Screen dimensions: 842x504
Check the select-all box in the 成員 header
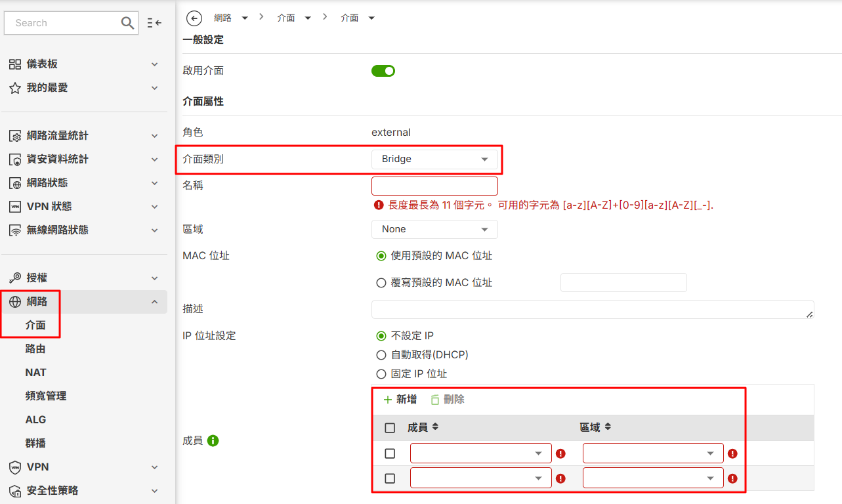pos(390,428)
